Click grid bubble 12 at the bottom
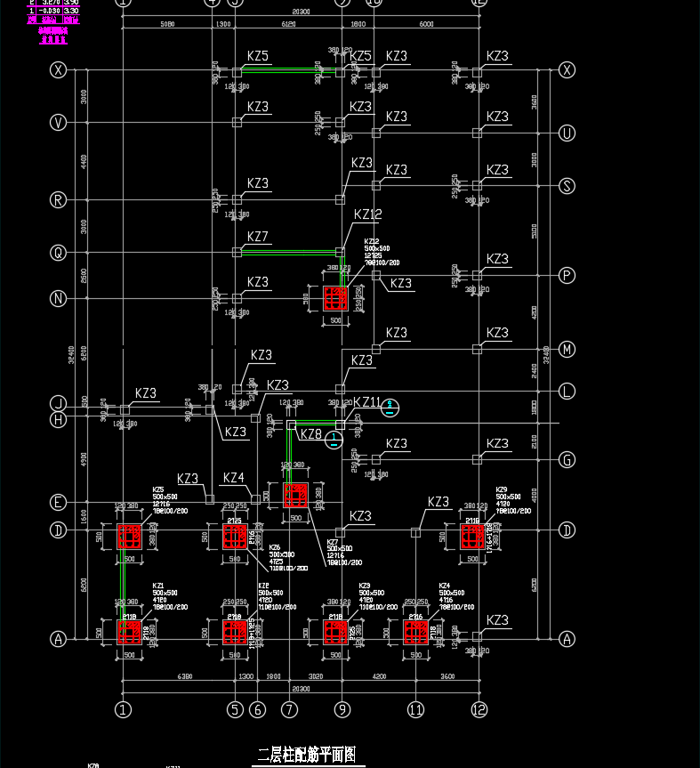 tap(479, 710)
